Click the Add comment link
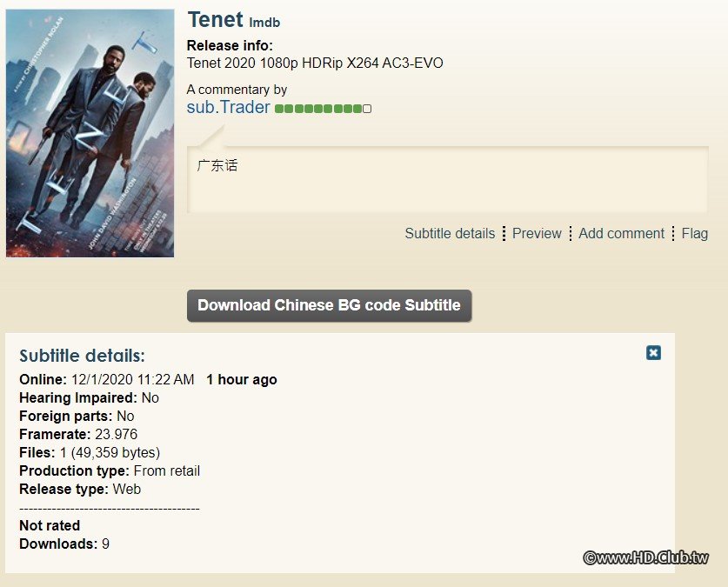728x587 pixels. tap(621, 233)
